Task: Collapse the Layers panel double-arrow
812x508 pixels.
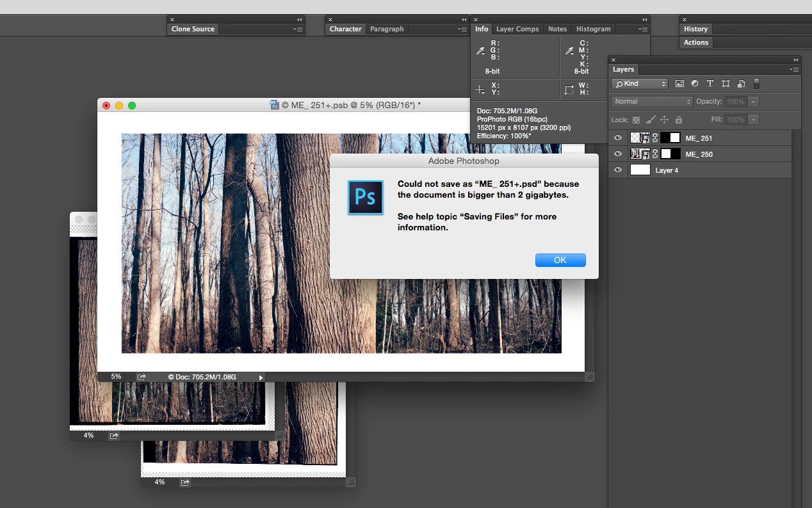Action: point(796,60)
